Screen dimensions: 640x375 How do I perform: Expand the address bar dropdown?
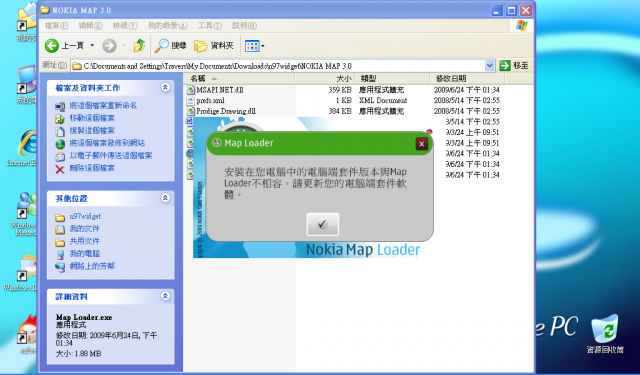click(x=489, y=66)
